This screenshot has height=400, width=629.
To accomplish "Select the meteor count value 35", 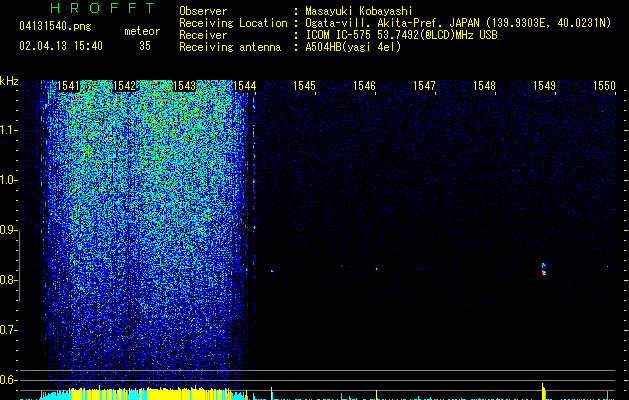I will point(145,46).
